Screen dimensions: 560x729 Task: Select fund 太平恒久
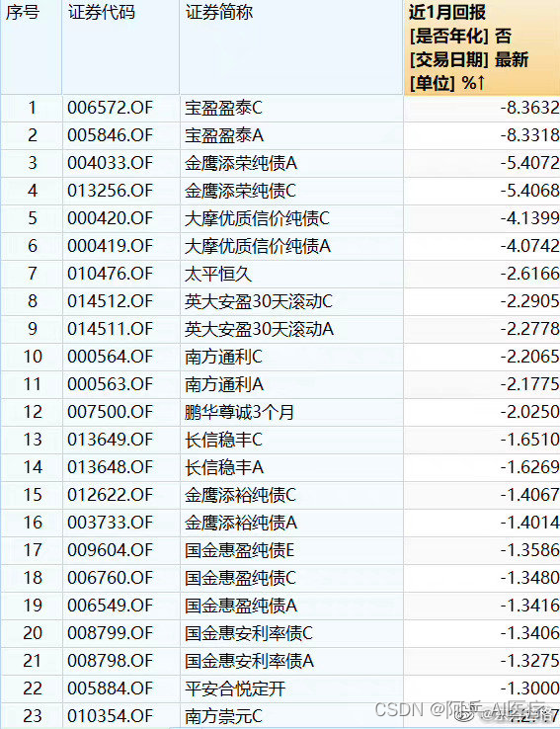pyautogui.click(x=218, y=274)
